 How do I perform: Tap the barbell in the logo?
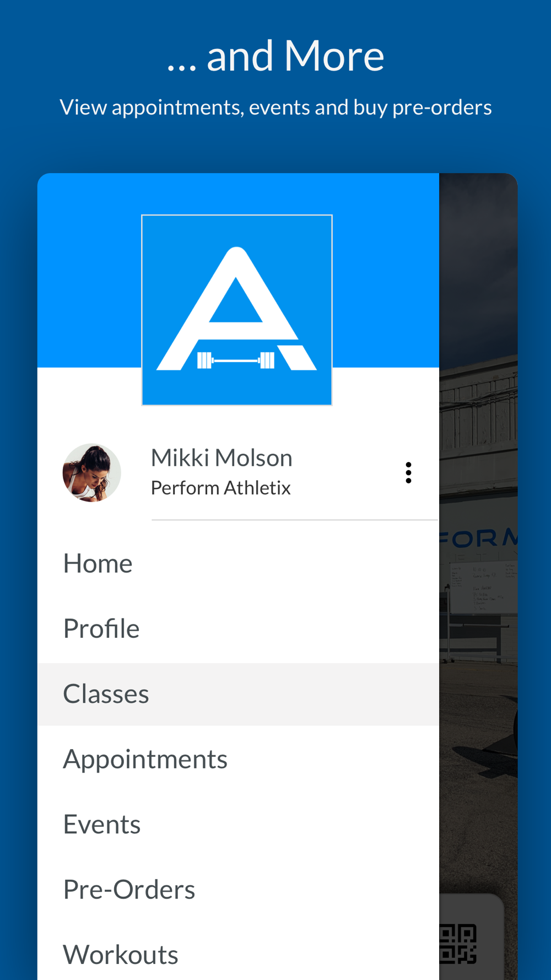(x=236, y=360)
